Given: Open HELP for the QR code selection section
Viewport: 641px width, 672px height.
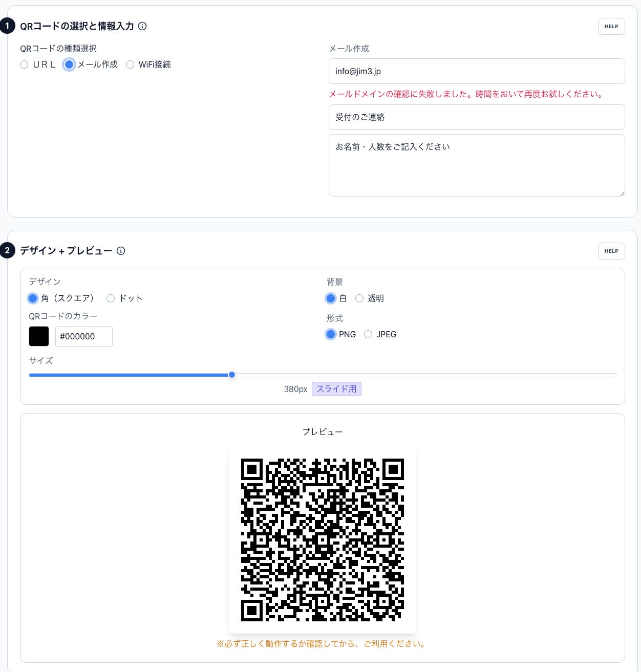Looking at the screenshot, I should coord(611,27).
